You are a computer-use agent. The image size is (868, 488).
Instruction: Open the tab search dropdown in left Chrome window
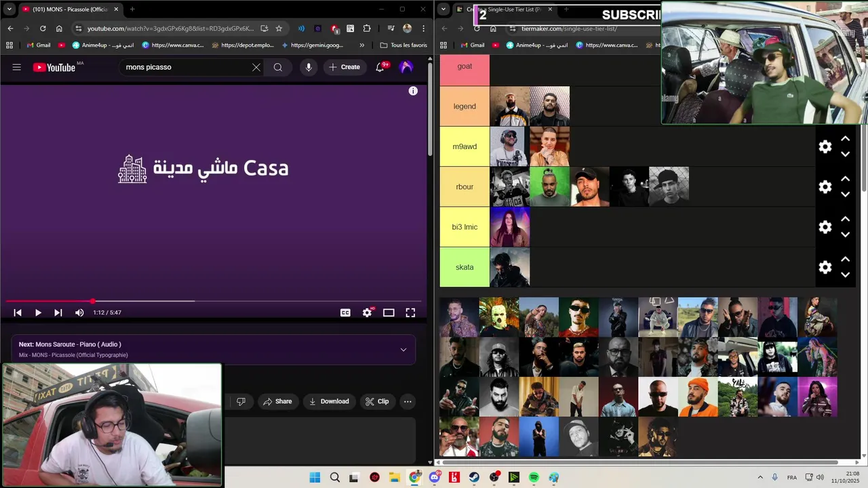9,9
